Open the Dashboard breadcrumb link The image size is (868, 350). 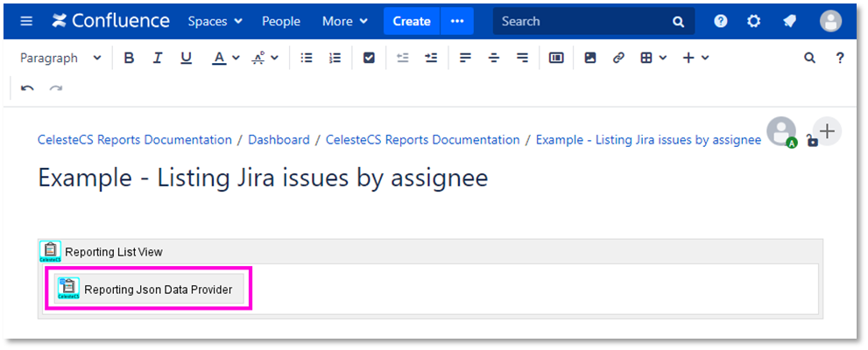[279, 140]
